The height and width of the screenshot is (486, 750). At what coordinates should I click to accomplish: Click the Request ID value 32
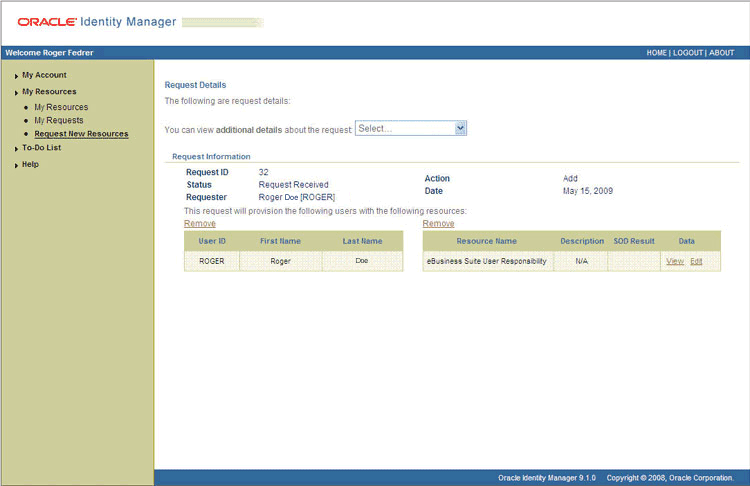click(x=264, y=172)
